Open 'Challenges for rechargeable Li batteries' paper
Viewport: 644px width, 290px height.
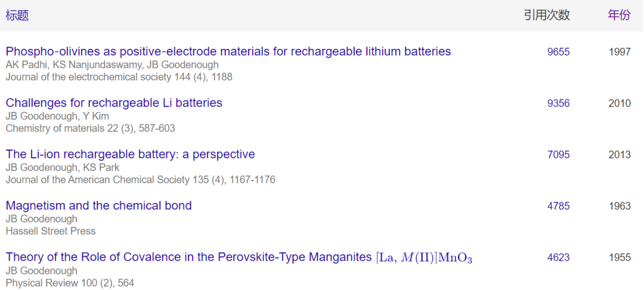[x=114, y=102]
